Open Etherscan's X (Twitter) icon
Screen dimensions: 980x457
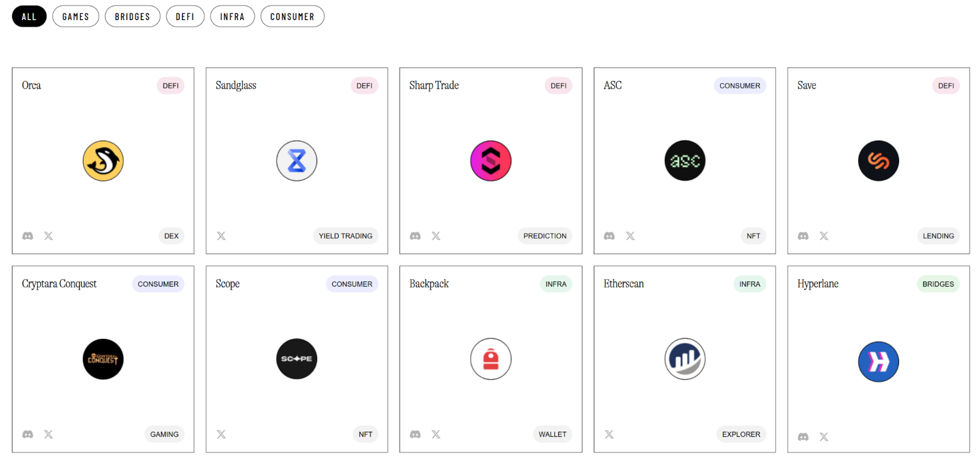(x=609, y=434)
